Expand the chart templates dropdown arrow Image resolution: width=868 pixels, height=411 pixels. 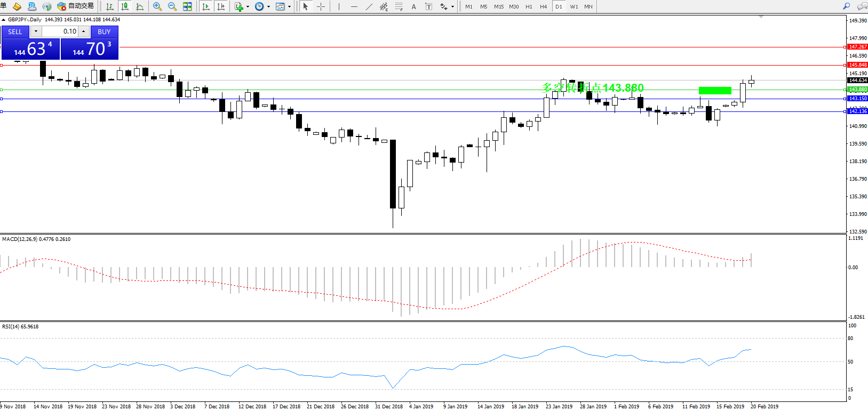[289, 7]
